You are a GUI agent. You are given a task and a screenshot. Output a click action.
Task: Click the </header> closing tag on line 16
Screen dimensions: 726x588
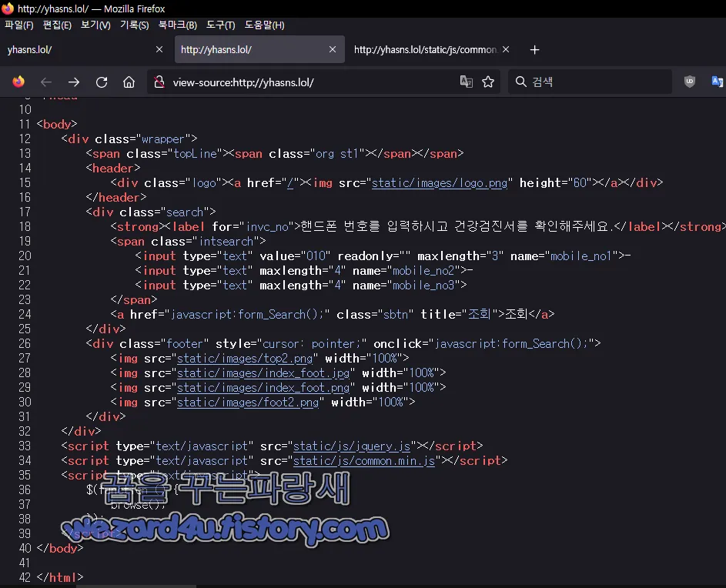[x=115, y=197]
